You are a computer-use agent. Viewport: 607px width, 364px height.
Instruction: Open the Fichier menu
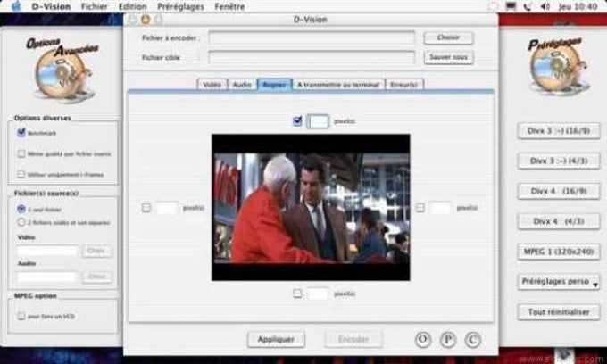95,6
